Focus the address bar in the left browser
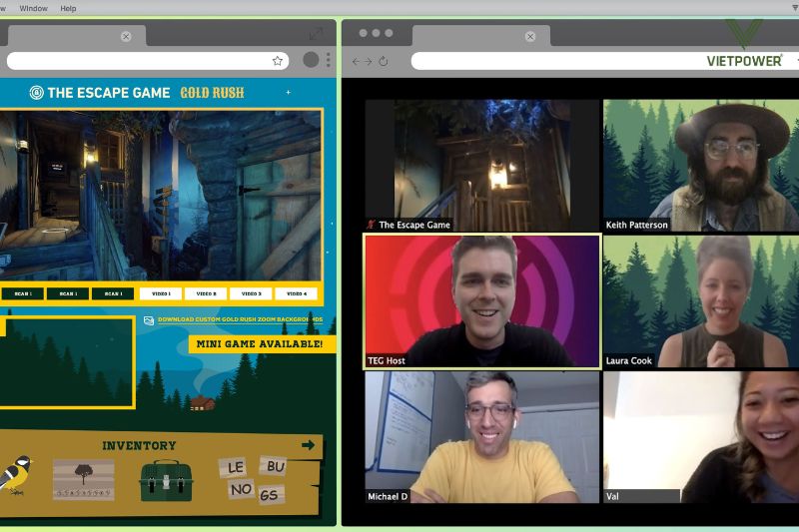This screenshot has height=532, width=799. [x=148, y=61]
